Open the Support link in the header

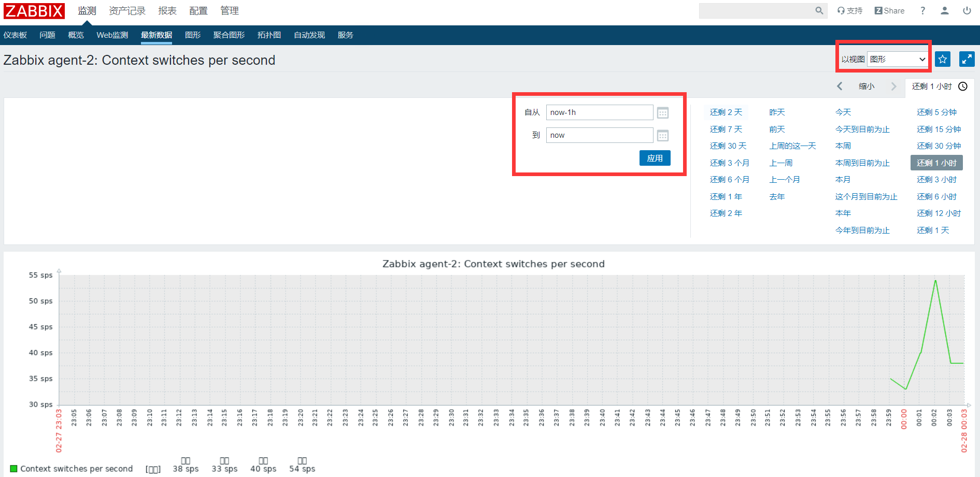click(x=850, y=11)
